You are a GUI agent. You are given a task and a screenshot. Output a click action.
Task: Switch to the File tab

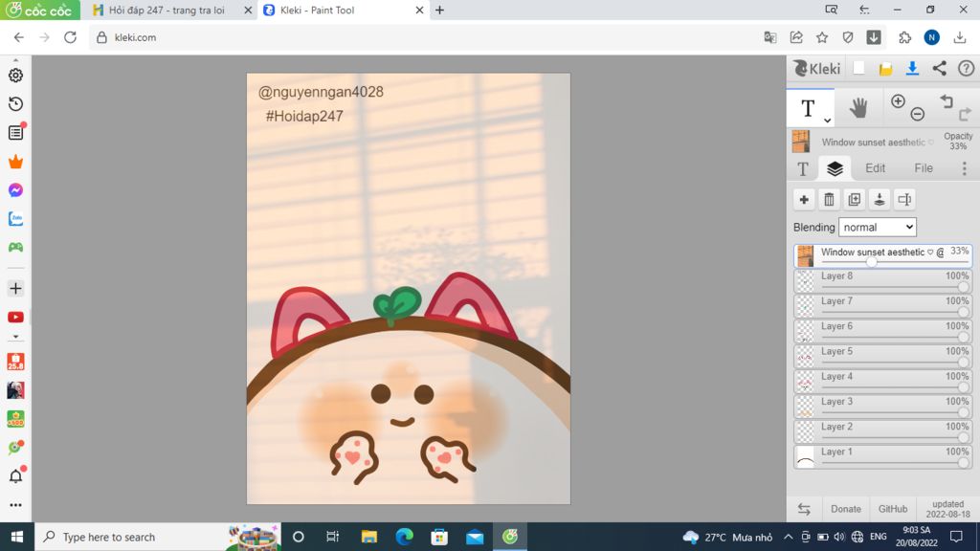click(923, 168)
